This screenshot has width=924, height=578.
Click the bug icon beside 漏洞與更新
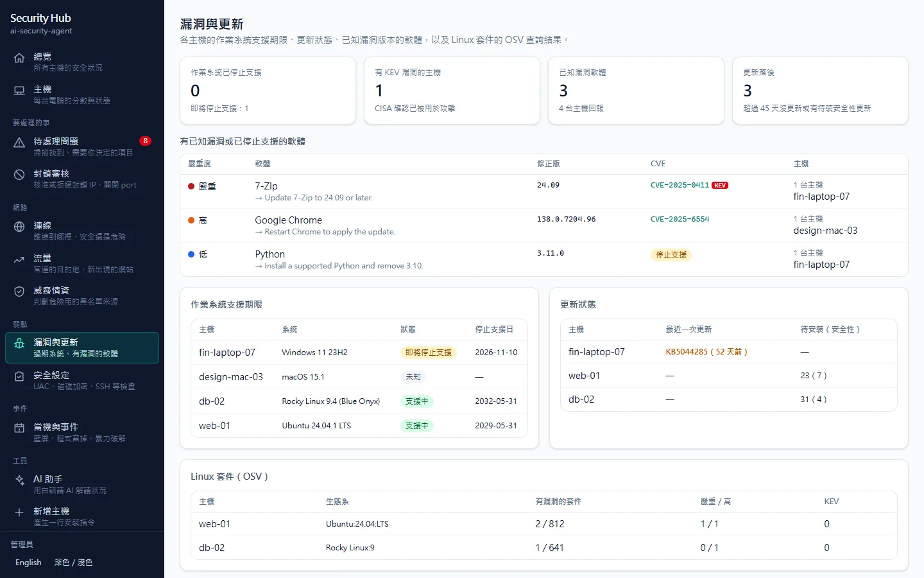click(19, 344)
